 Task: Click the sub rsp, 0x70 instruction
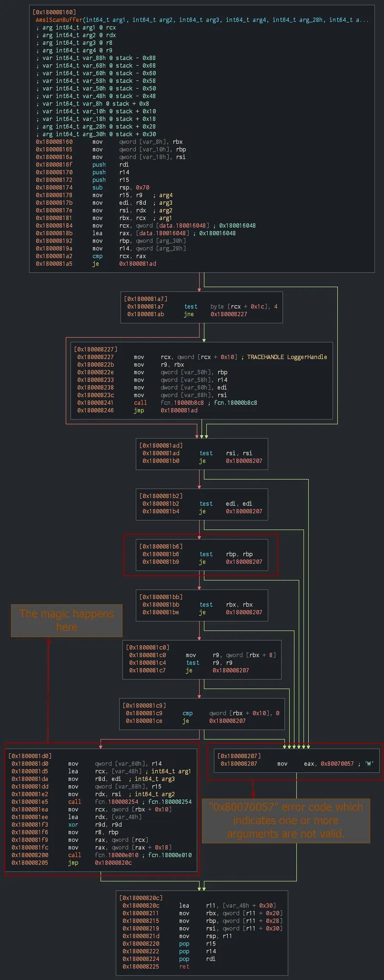[x=122, y=188]
